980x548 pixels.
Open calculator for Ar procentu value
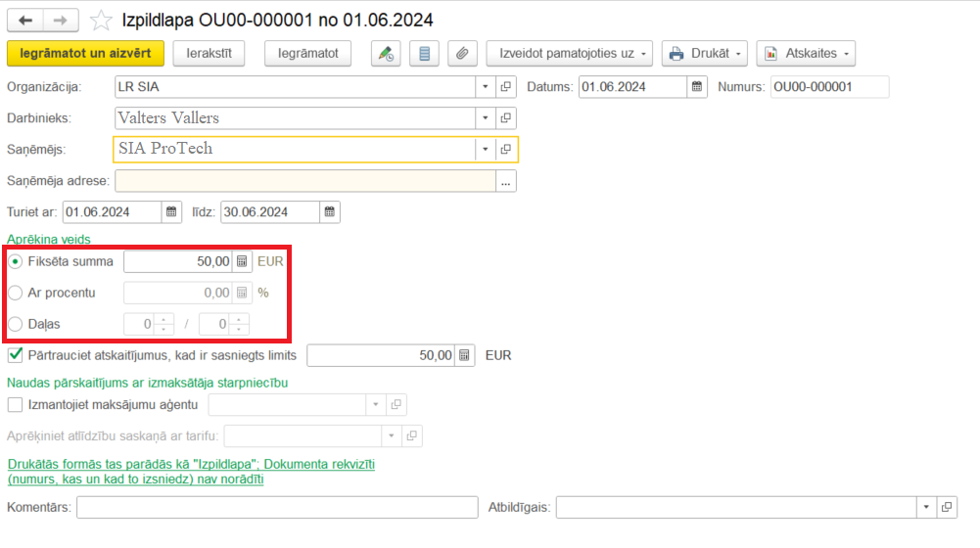242,293
